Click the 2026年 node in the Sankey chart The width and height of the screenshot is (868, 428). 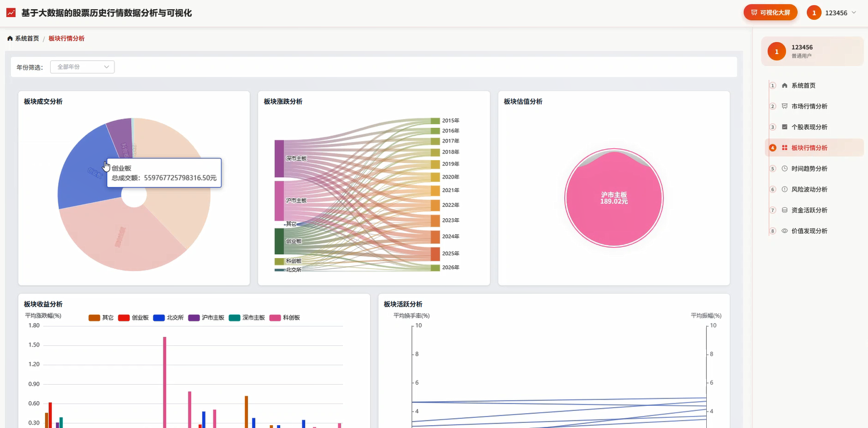coord(435,267)
